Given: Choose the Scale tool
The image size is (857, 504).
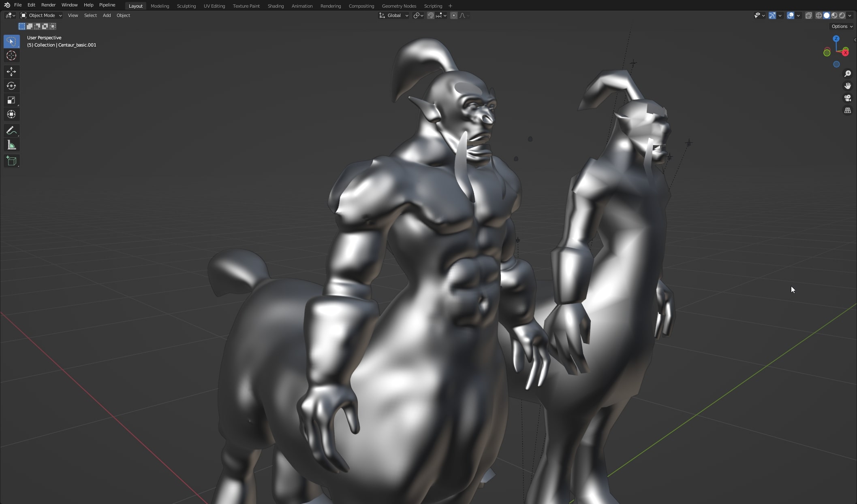Looking at the screenshot, I should (11, 100).
